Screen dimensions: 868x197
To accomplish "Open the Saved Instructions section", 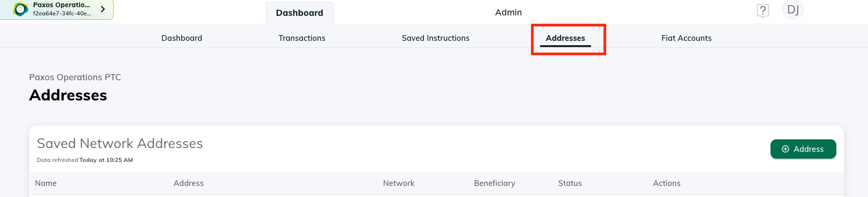I will point(435,38).
